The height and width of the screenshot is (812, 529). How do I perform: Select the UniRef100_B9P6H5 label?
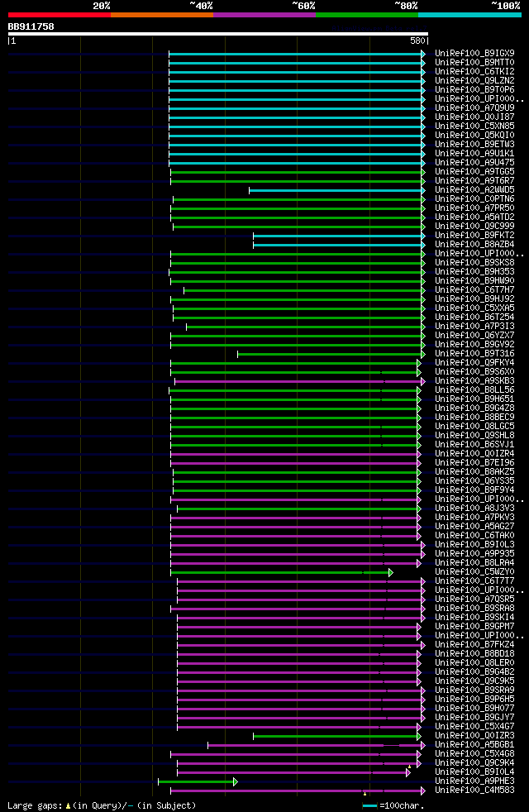coord(474,700)
